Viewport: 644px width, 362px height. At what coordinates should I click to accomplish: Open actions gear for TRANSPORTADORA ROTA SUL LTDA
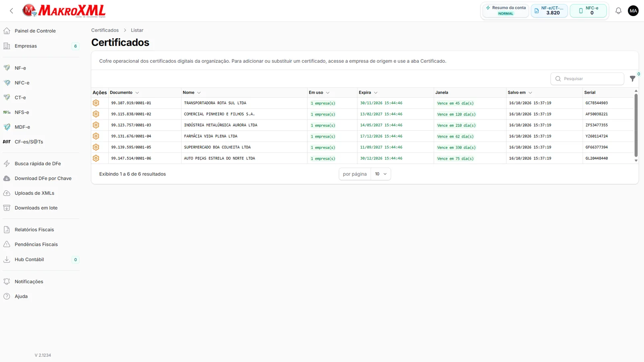pyautogui.click(x=96, y=103)
